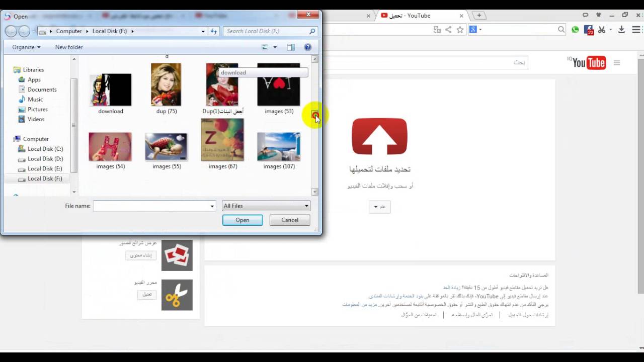Select Local Disk (D:) in the tree
Screen dimensions: 644x362
click(45, 159)
